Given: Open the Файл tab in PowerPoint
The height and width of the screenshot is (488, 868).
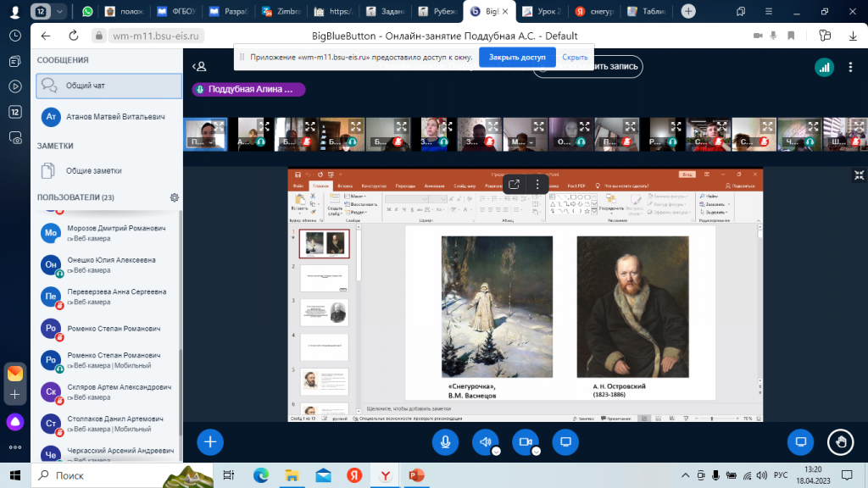Looking at the screenshot, I should coord(298,186).
